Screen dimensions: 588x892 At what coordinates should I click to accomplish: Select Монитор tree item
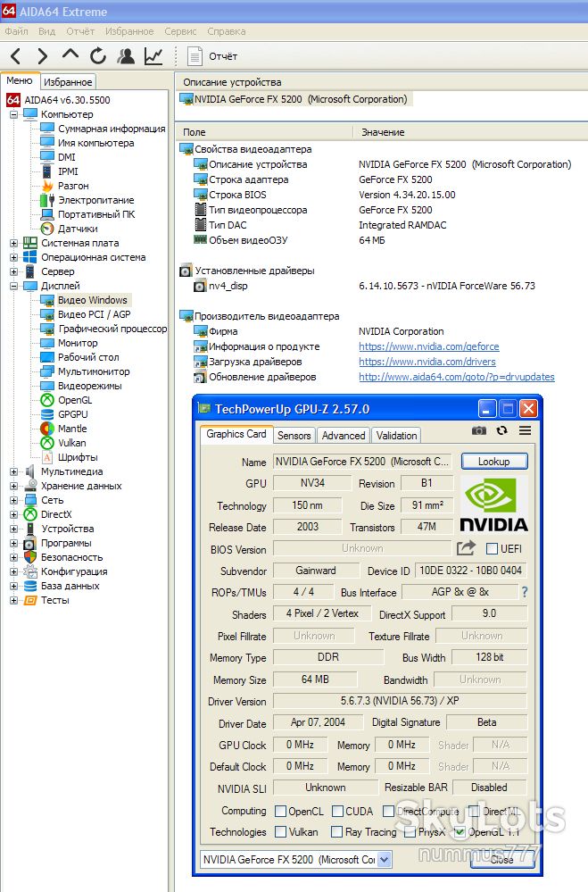click(x=78, y=343)
